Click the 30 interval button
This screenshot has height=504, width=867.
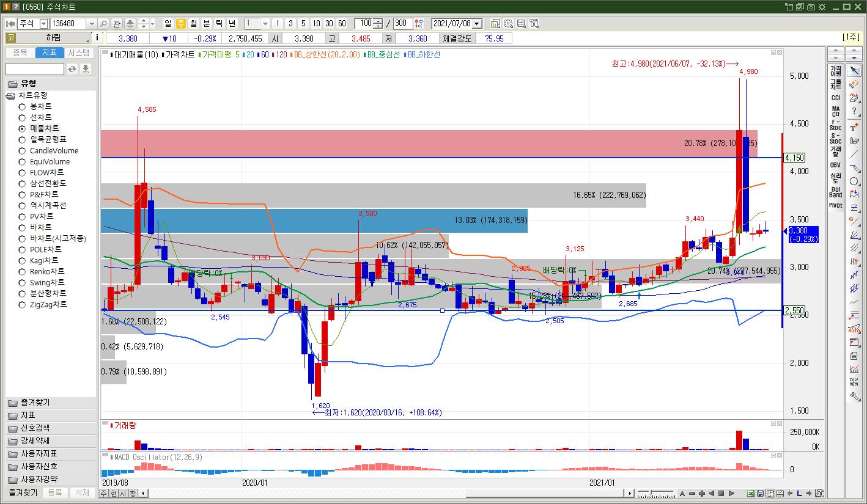point(329,24)
